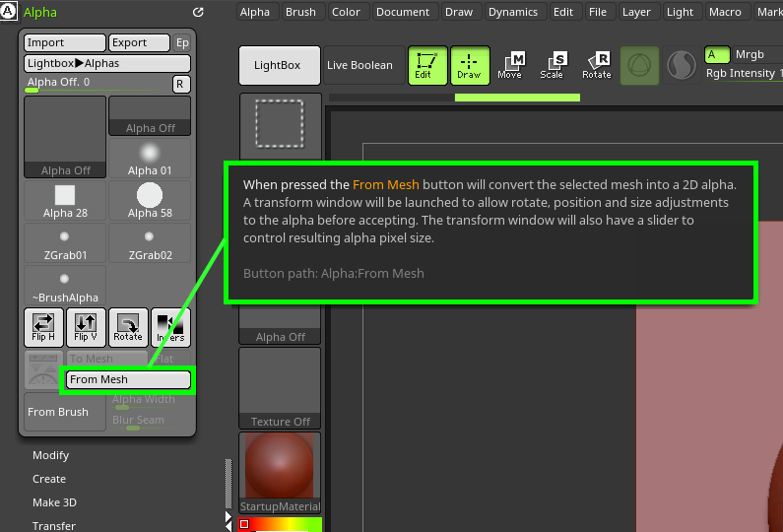Click the small Alpha Off item
This screenshot has width=783, height=532.
(x=150, y=116)
